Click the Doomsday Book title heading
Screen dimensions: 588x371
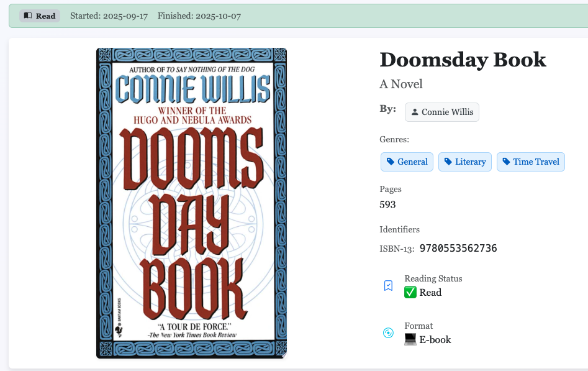463,60
